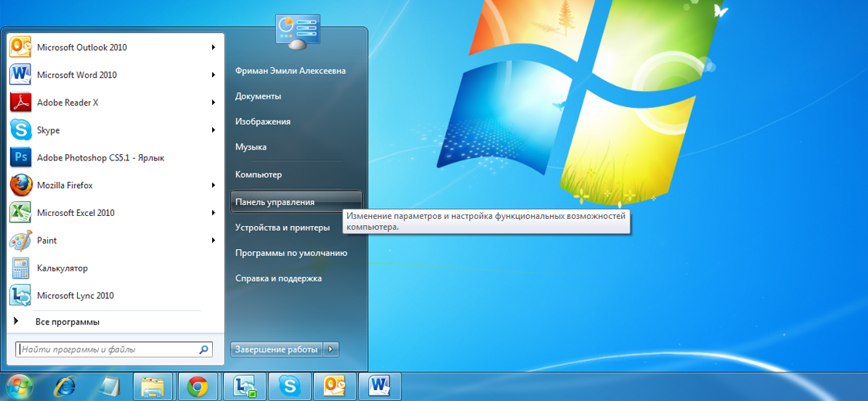The height and width of the screenshot is (401, 868).
Task: Open Панель управления
Action: (296, 202)
